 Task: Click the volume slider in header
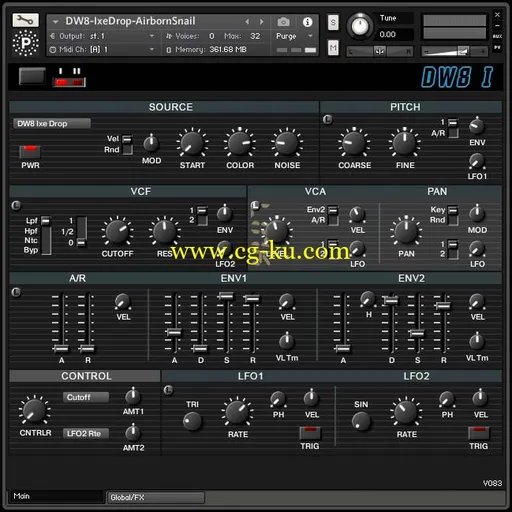pos(454,51)
